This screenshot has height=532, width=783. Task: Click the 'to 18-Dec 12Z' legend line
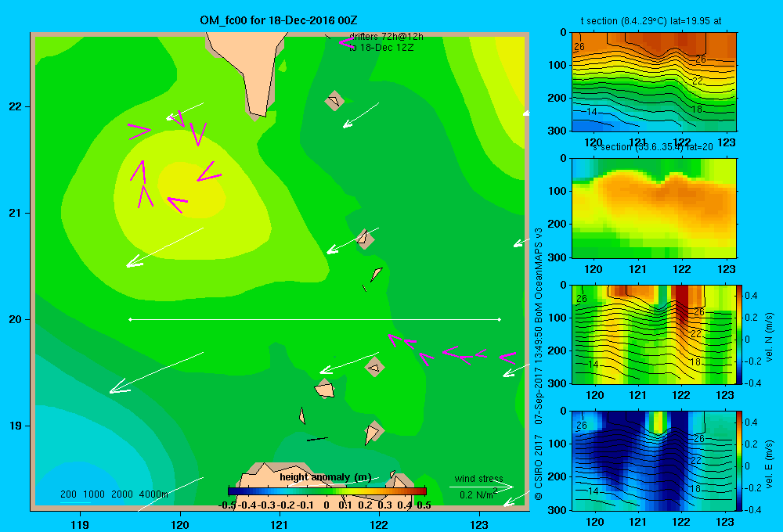click(381, 48)
